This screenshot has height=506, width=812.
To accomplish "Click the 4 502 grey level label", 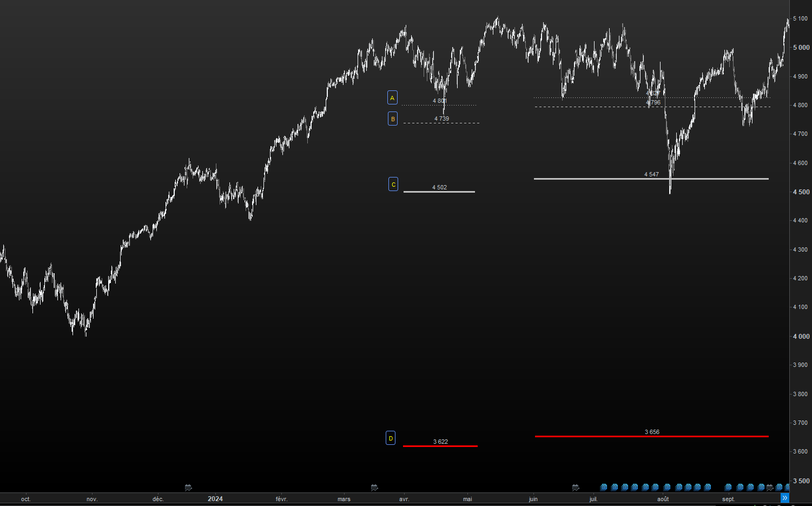I will tap(439, 187).
